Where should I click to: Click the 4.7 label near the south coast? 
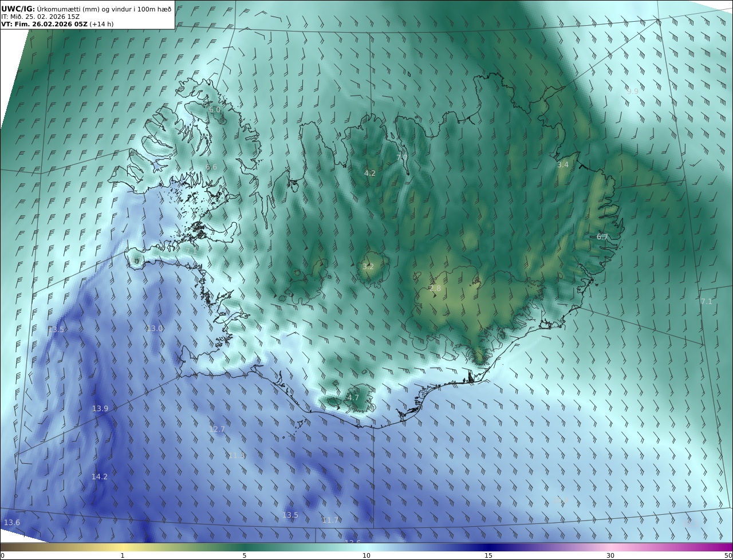[x=353, y=397]
